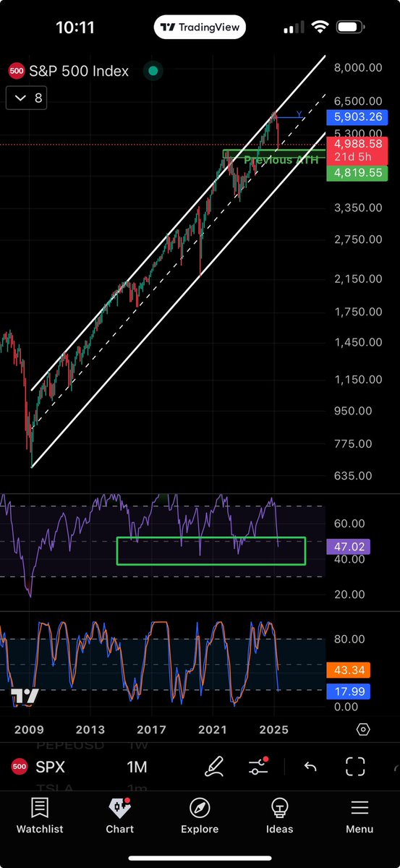Image resolution: width=400 pixels, height=868 pixels.
Task: Tap the 2,150.00 price scale label
Action: pos(358,279)
